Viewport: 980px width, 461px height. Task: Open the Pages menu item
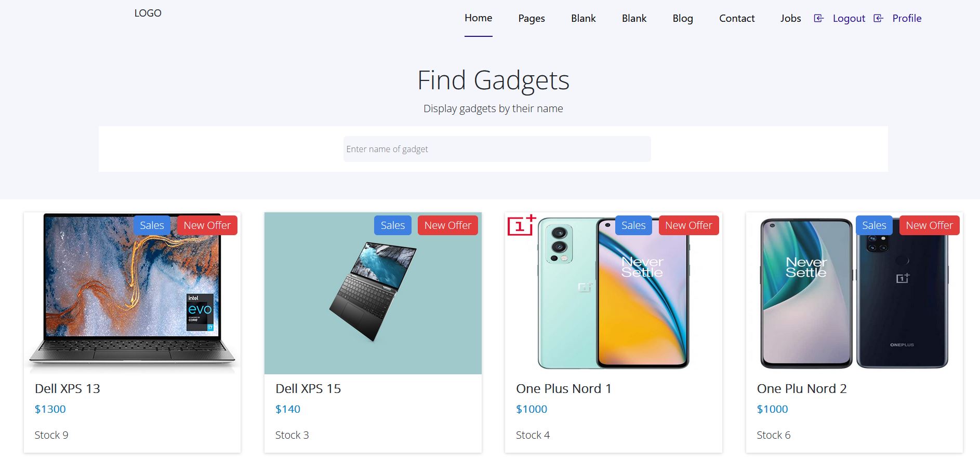coord(531,19)
